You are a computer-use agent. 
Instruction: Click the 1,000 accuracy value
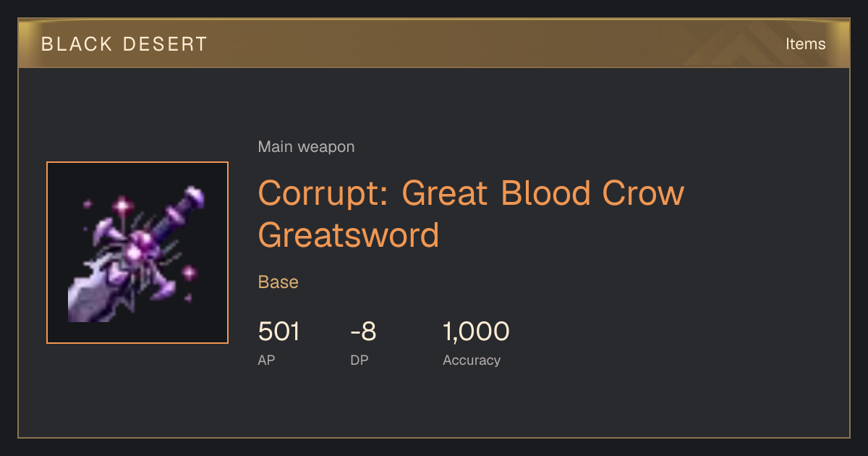[x=476, y=332]
